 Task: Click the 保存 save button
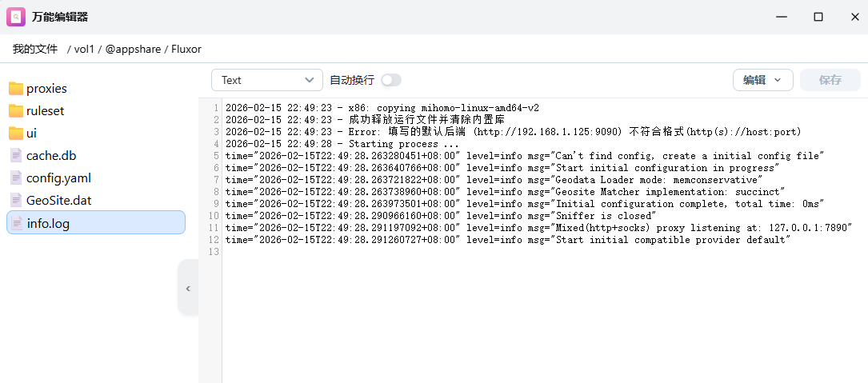[x=830, y=80]
